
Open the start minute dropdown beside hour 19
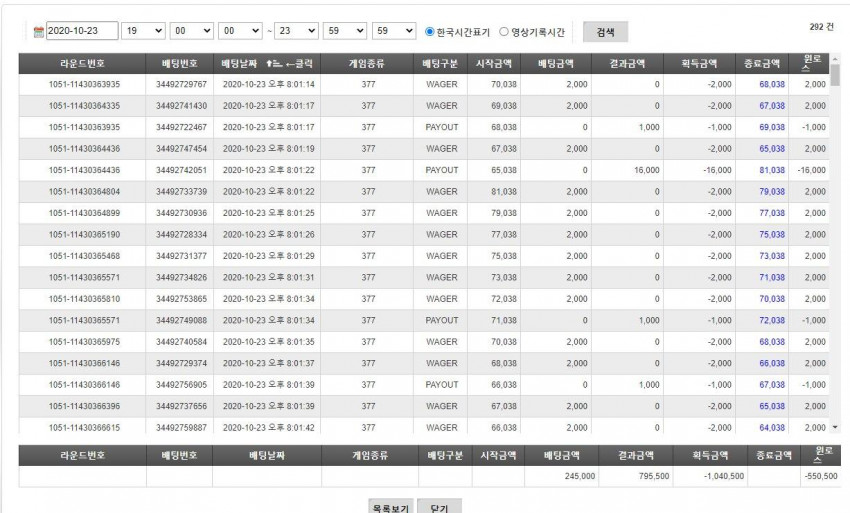[191, 31]
